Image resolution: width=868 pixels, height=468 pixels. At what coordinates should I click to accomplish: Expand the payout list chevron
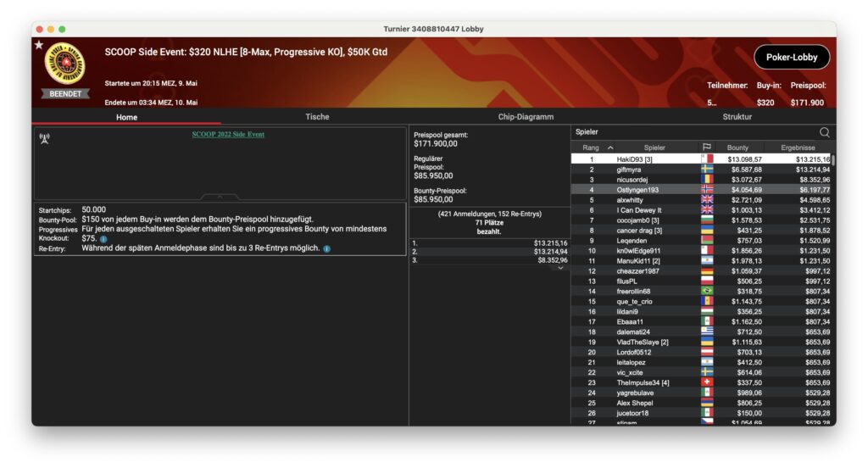(559, 268)
